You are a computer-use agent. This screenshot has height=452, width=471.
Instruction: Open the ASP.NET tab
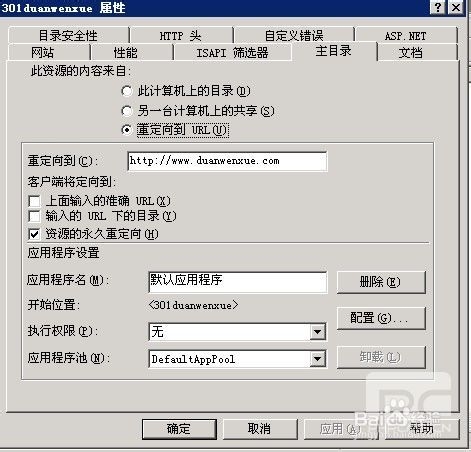point(406,35)
